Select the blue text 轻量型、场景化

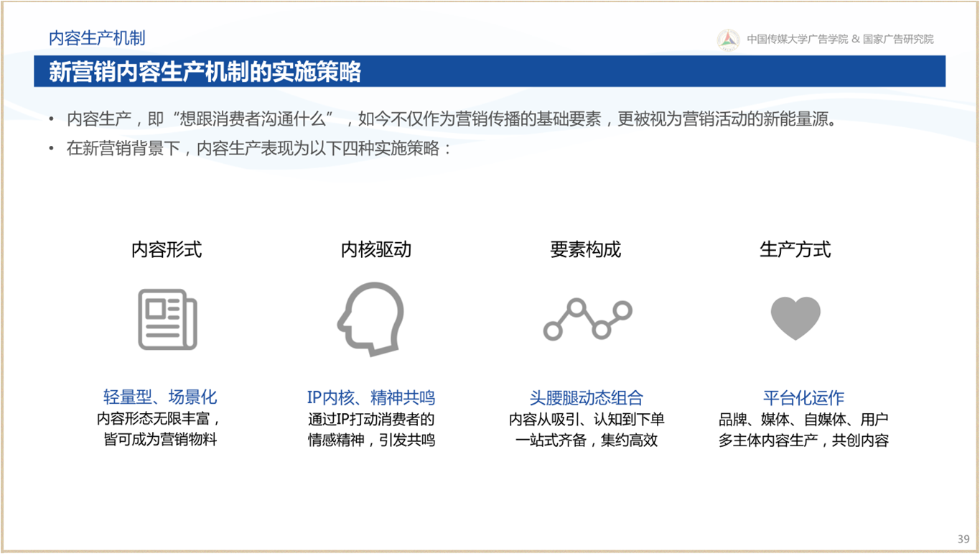pyautogui.click(x=160, y=397)
